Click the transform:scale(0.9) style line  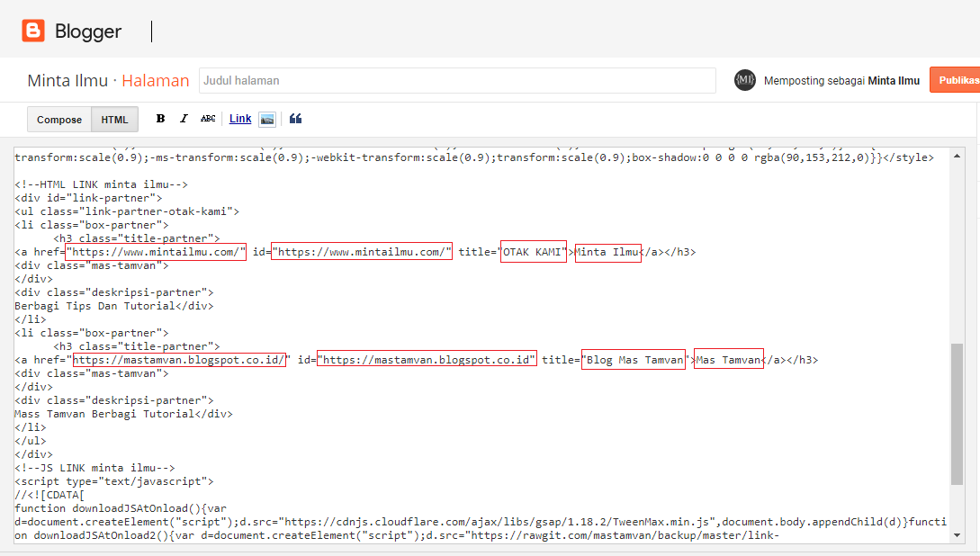click(473, 157)
